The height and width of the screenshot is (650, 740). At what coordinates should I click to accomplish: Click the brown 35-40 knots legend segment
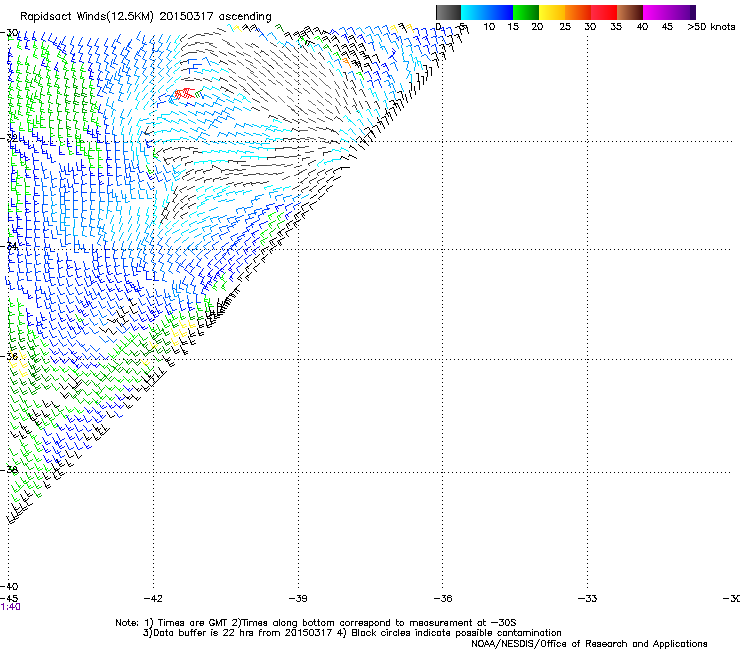(x=630, y=12)
